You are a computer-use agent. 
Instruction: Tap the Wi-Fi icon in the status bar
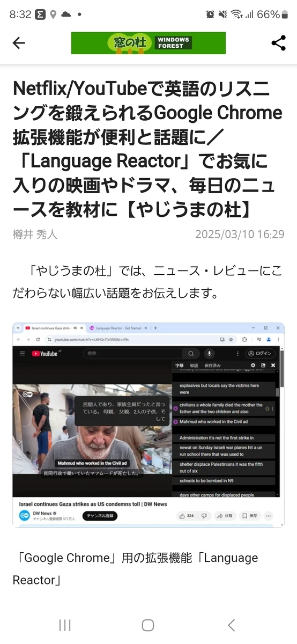(x=236, y=14)
